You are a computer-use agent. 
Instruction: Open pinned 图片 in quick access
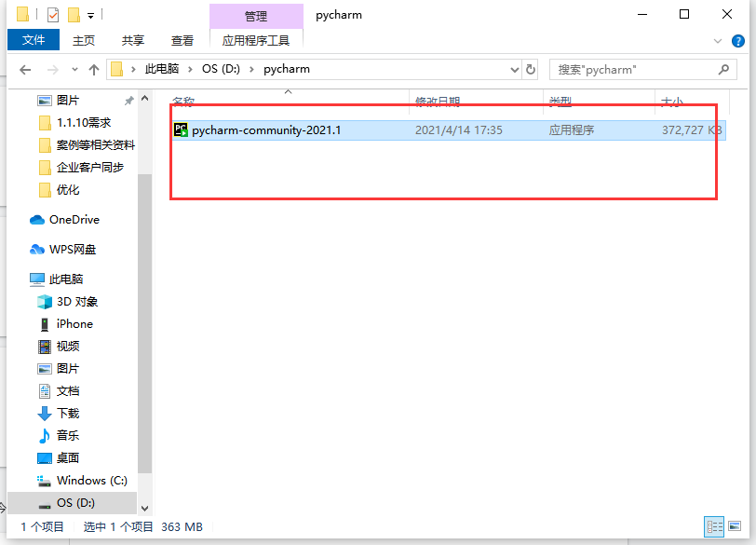tap(67, 101)
